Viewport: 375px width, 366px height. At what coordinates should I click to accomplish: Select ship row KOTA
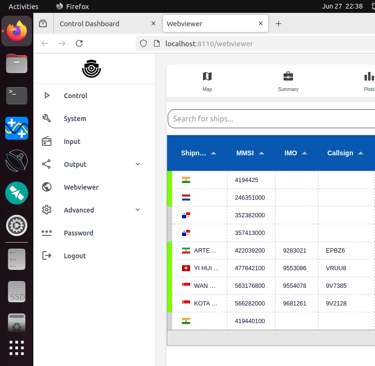click(271, 303)
